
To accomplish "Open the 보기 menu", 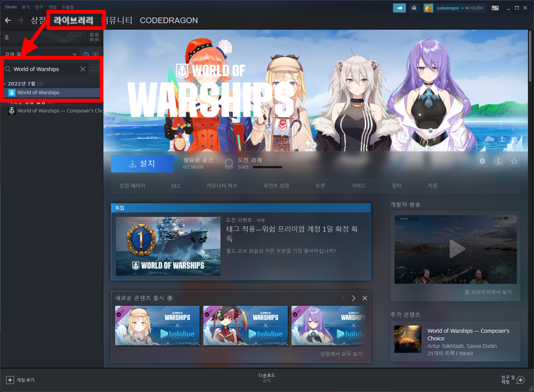I will click(x=26, y=7).
